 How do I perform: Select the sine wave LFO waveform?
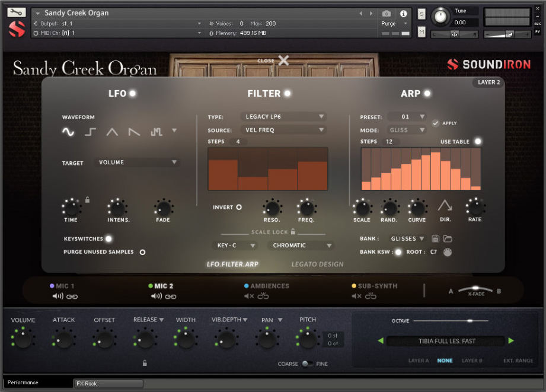(68, 132)
